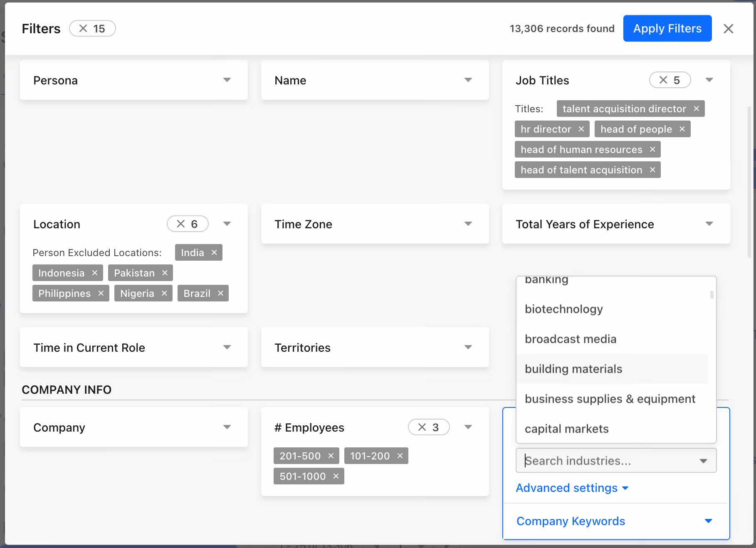Select "biotechnology" in the industries dropdown
The height and width of the screenshot is (548, 756).
563,309
